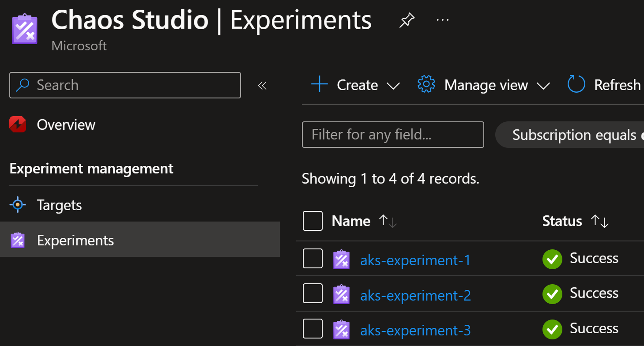Click green success checkmark for aks-experiment-1
The image size is (644, 346).
tap(552, 259)
